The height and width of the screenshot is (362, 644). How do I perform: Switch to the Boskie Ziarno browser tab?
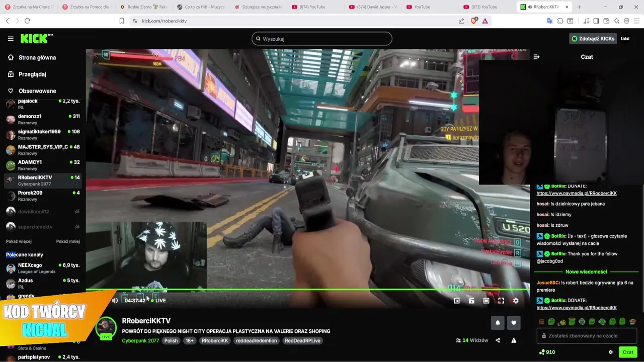coord(144,7)
